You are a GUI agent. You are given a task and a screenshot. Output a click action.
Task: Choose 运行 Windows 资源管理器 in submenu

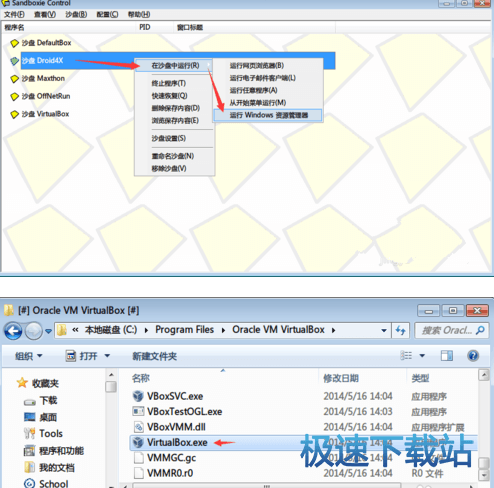268,115
